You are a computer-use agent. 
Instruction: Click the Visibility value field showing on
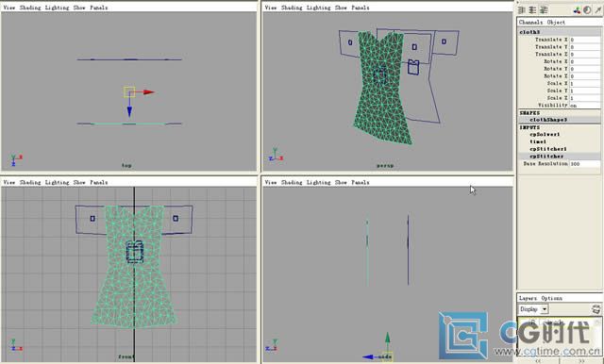pyautogui.click(x=585, y=106)
